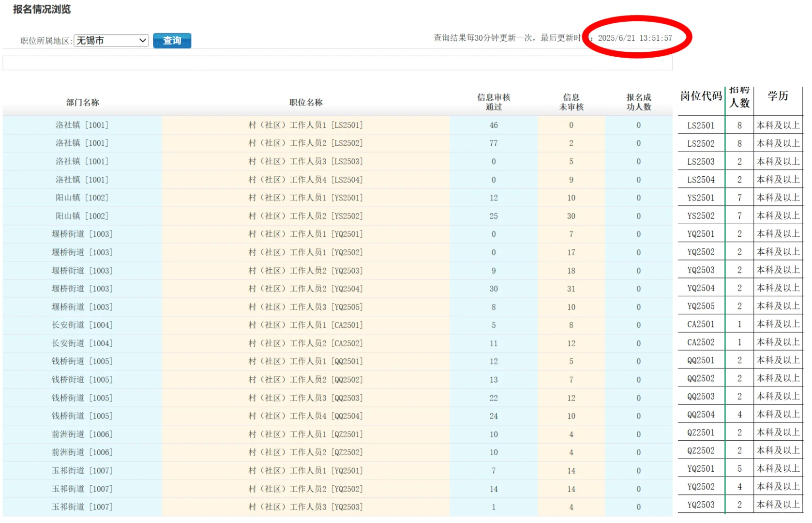Click CA2501 in the 岗位代码 column

(701, 324)
